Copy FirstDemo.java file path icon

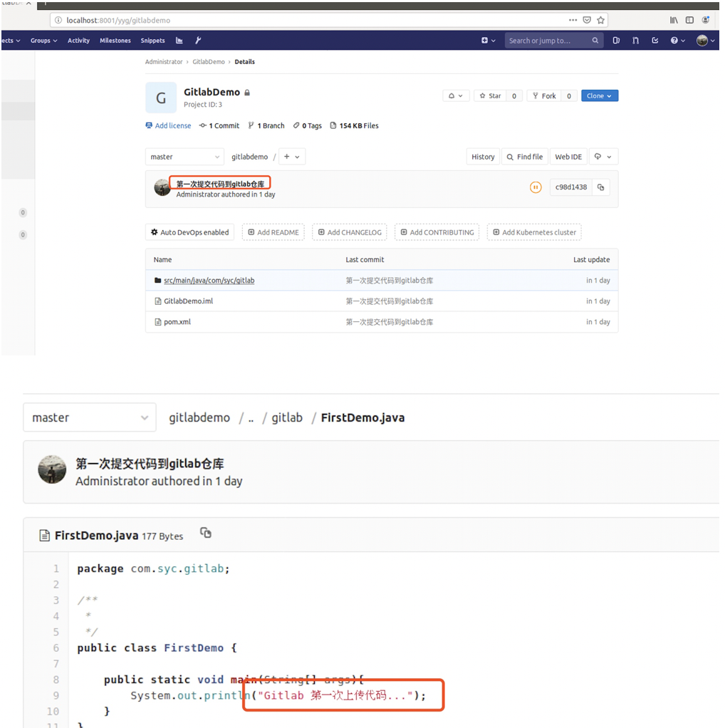pyautogui.click(x=206, y=533)
